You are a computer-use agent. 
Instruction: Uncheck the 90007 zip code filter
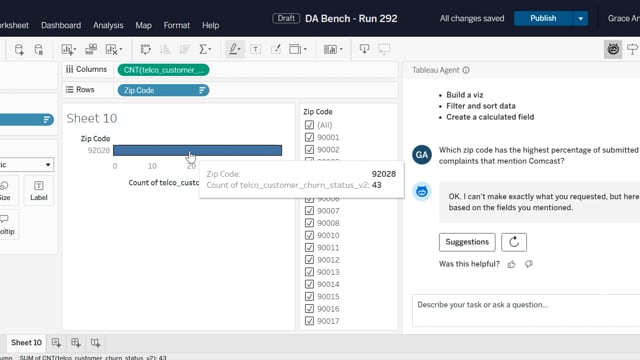tap(309, 211)
